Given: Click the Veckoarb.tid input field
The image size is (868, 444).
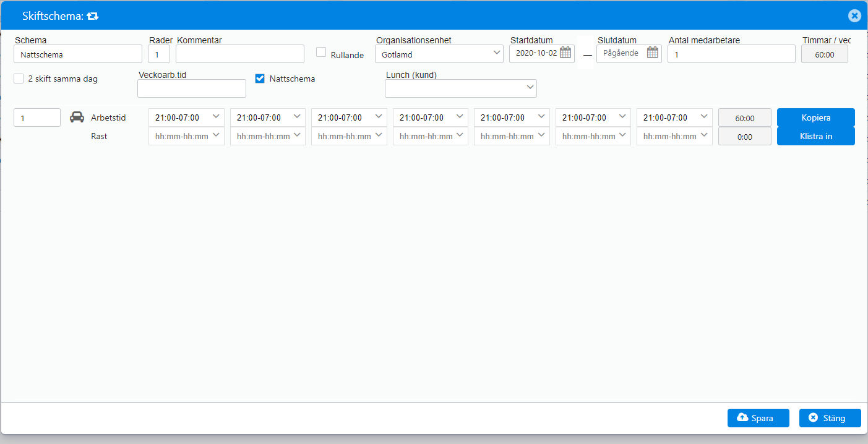Looking at the screenshot, I should click(192, 88).
